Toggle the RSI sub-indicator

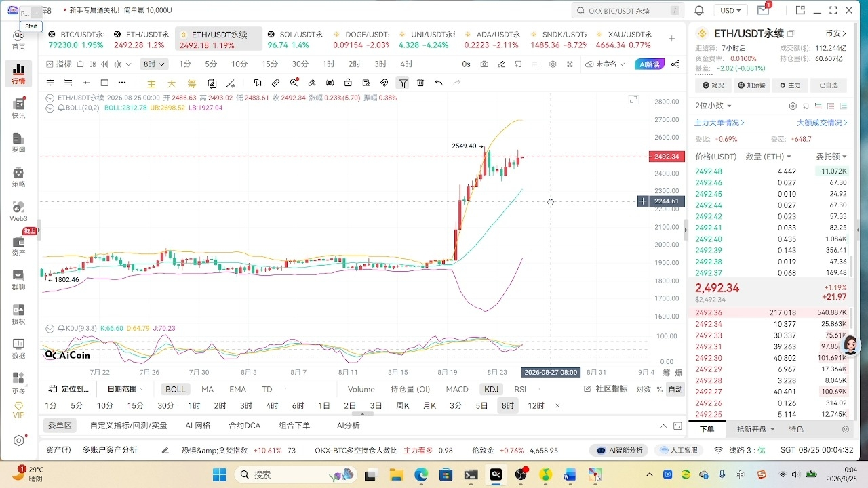[x=520, y=389]
